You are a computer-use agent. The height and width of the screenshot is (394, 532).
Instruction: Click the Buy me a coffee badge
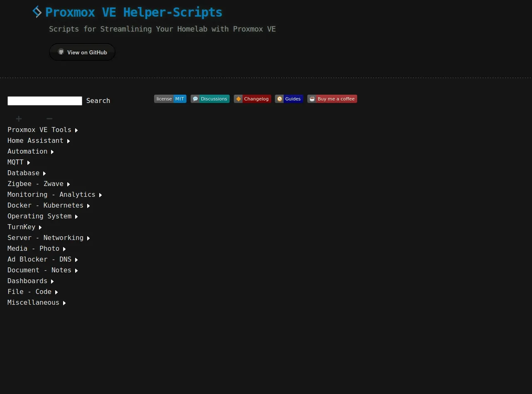[332, 99]
